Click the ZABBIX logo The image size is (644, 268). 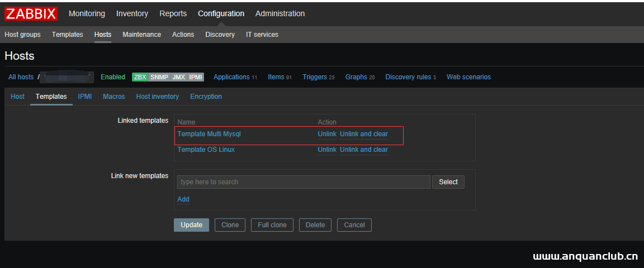click(x=31, y=13)
